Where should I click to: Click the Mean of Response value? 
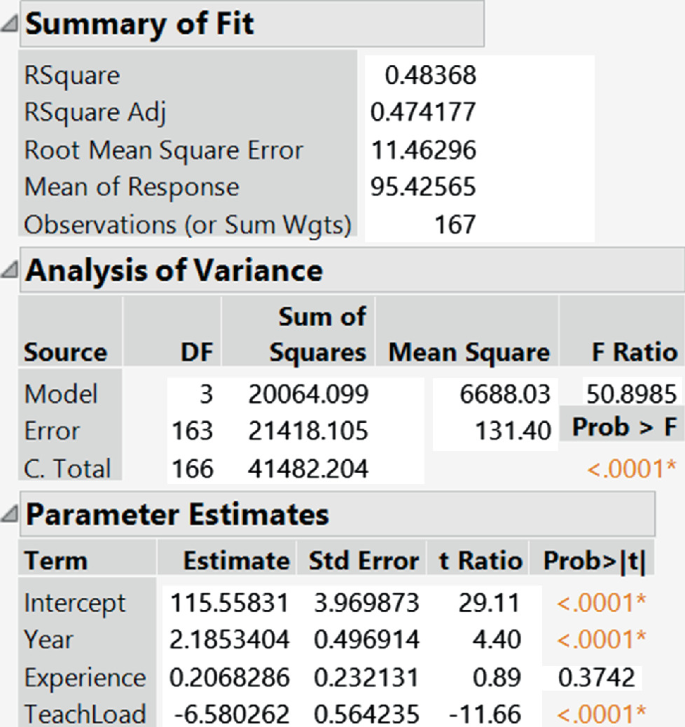click(x=423, y=187)
